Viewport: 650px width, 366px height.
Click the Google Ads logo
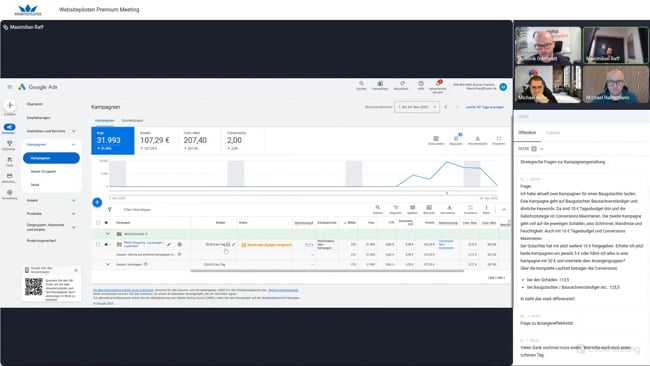[38, 87]
